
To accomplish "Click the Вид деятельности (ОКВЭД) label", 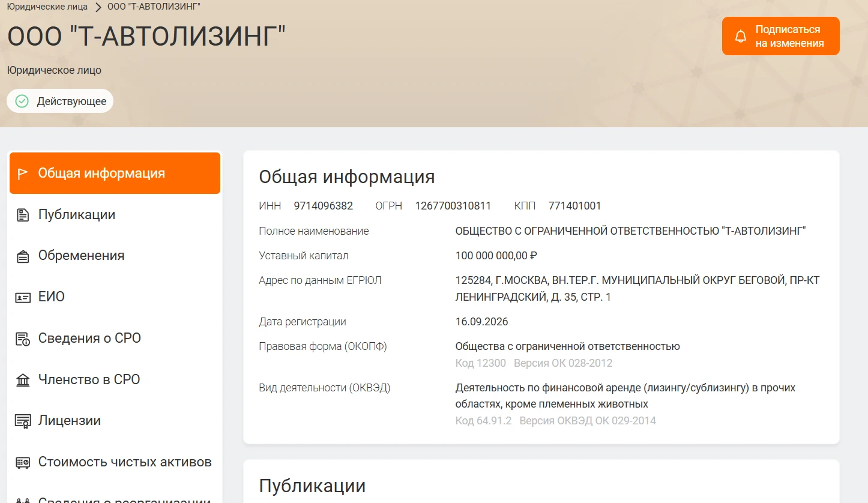I will coord(325,388).
